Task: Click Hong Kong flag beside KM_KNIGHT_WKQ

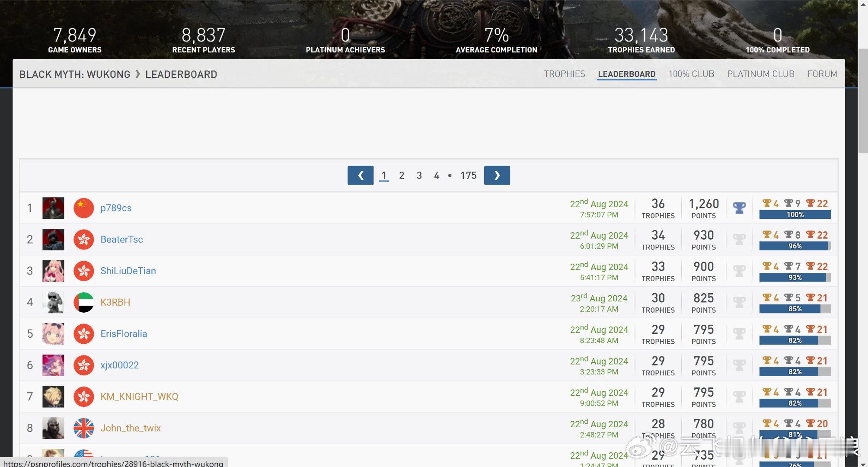Action: (x=84, y=397)
